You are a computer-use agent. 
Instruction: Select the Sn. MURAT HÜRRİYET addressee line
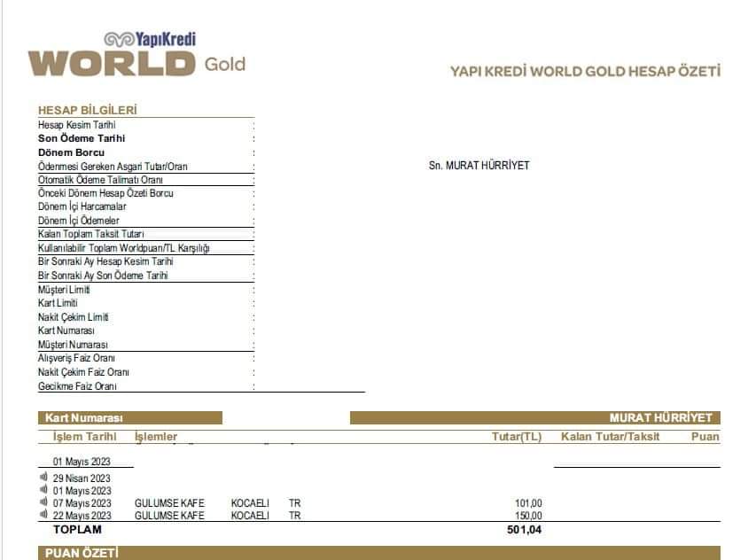[x=479, y=166]
